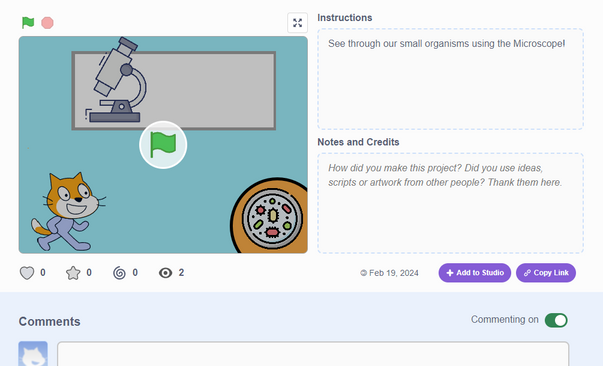Start project with the large center green flag
The image size is (603, 366).
(x=163, y=145)
